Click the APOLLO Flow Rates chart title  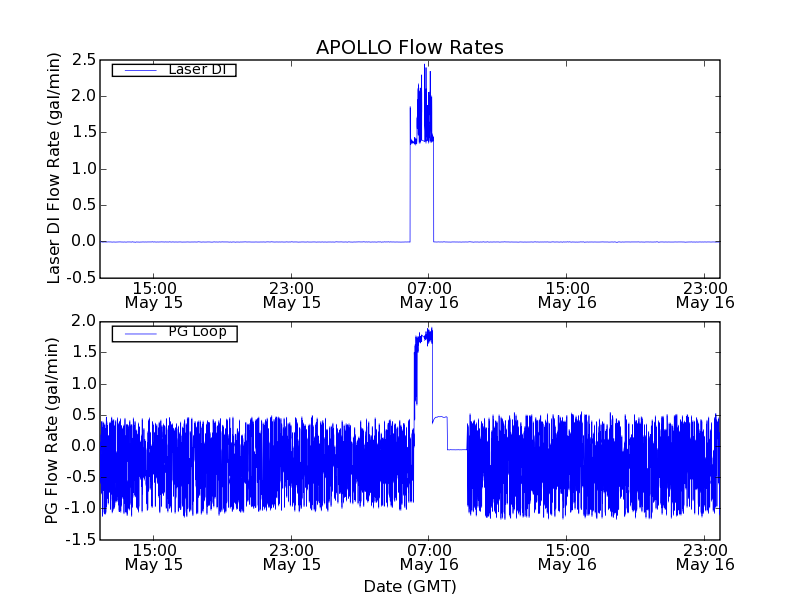pyautogui.click(x=409, y=47)
